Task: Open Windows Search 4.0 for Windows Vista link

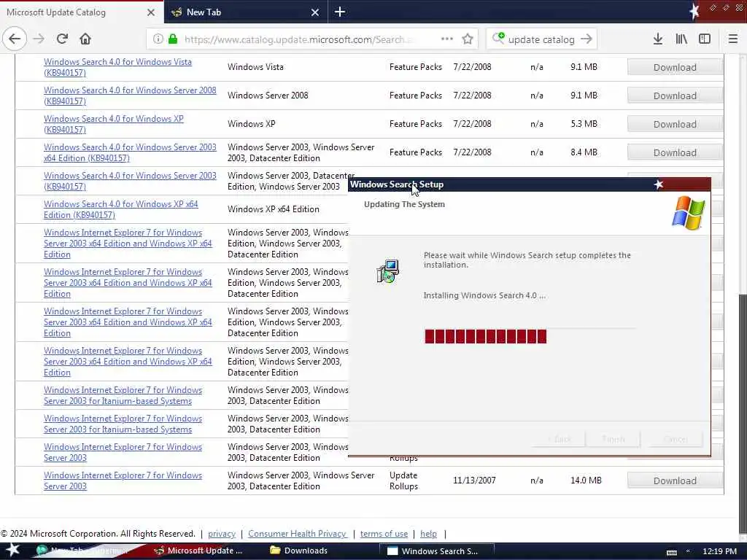Action: 117,67
